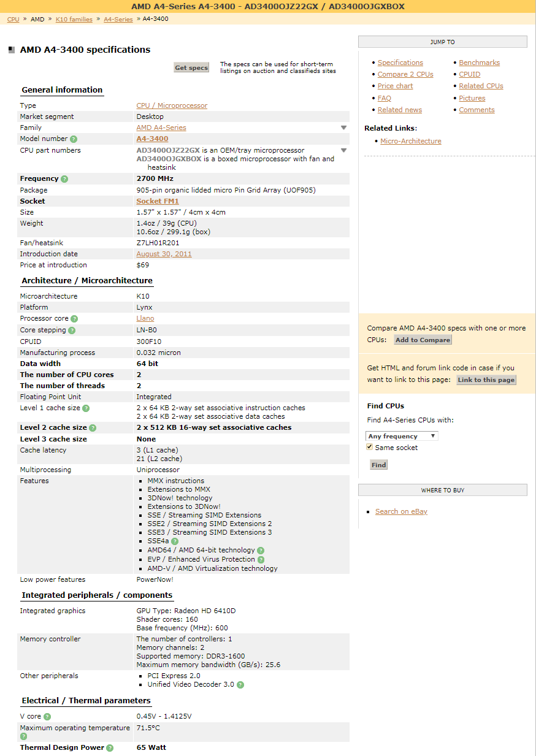Image resolution: width=536 pixels, height=756 pixels.
Task: Jump to Comments
Action: pos(477,110)
